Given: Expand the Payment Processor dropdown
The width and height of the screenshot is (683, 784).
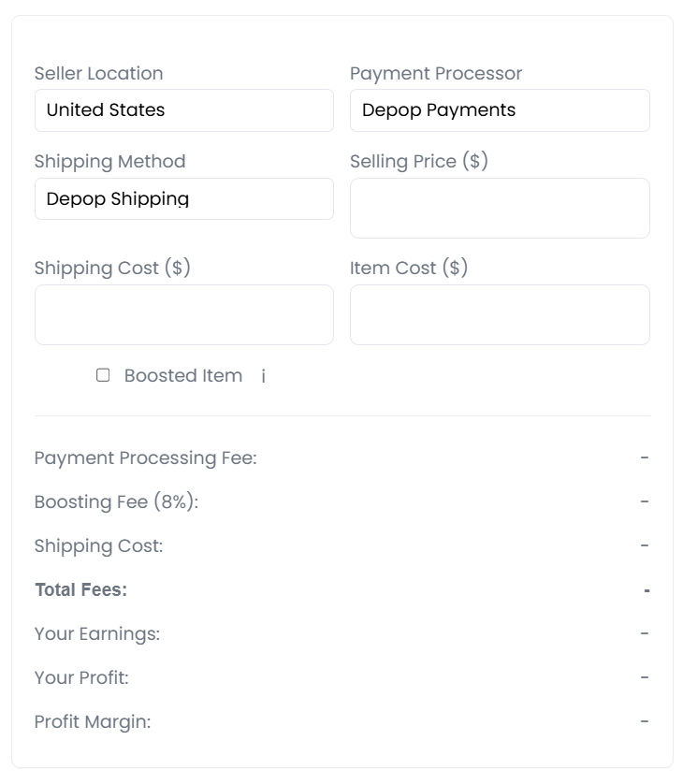Looking at the screenshot, I should coord(500,110).
